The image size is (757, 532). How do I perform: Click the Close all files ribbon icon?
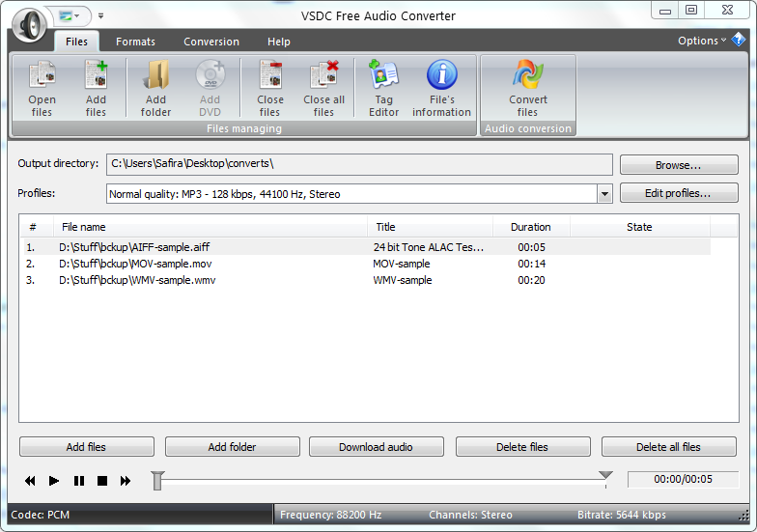point(324,89)
